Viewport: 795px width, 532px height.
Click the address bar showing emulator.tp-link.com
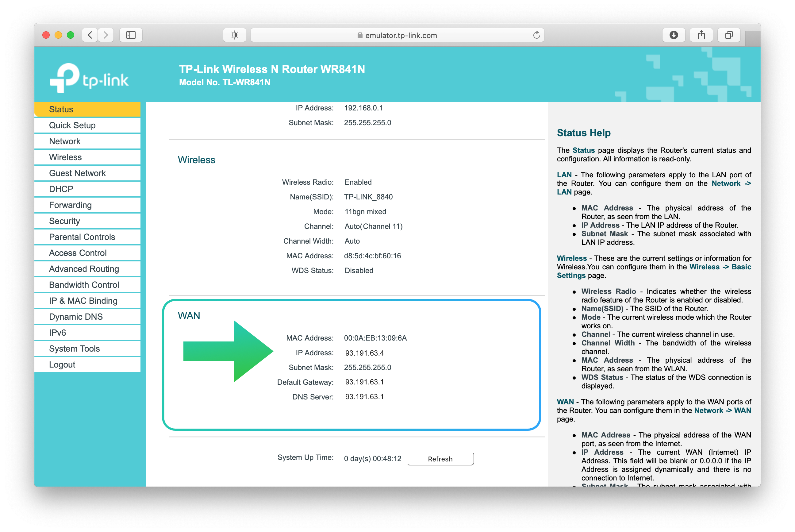(397, 35)
